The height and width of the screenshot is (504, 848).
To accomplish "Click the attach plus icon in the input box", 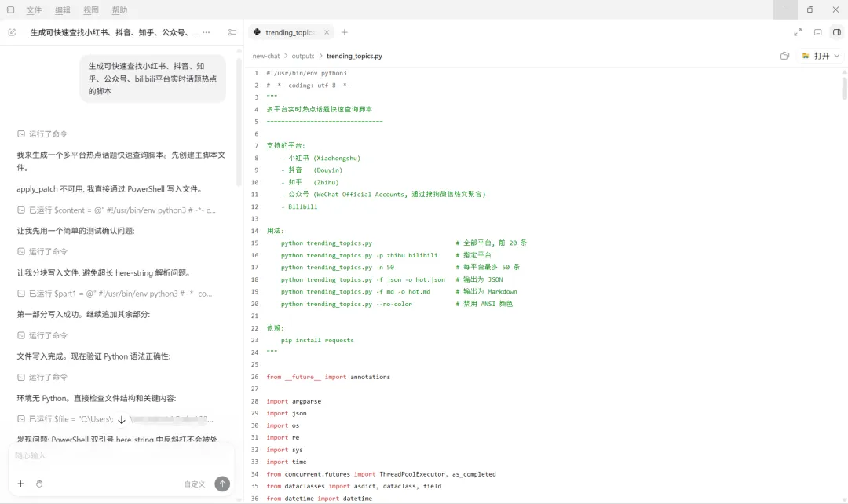I will (x=20, y=484).
